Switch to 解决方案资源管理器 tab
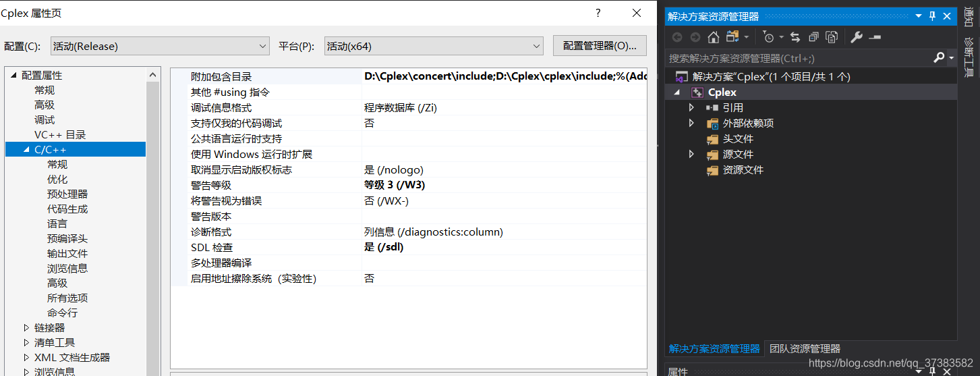980x376 pixels. tap(714, 349)
